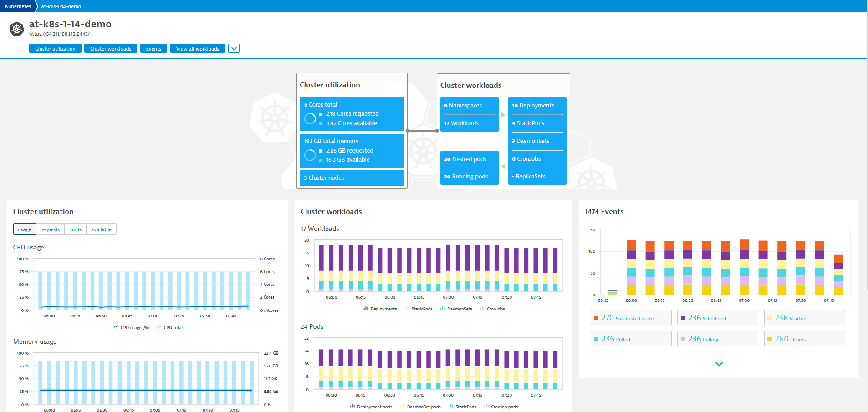Viewport: 868px width, 412px height.
Task: Select the limits tab
Action: pyautogui.click(x=76, y=229)
